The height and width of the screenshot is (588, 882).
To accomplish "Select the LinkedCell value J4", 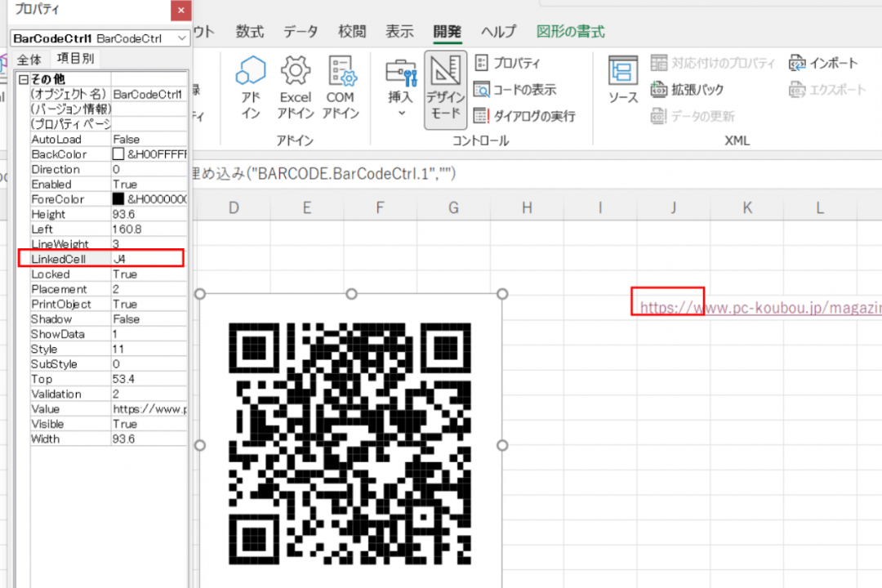I will pos(149,259).
